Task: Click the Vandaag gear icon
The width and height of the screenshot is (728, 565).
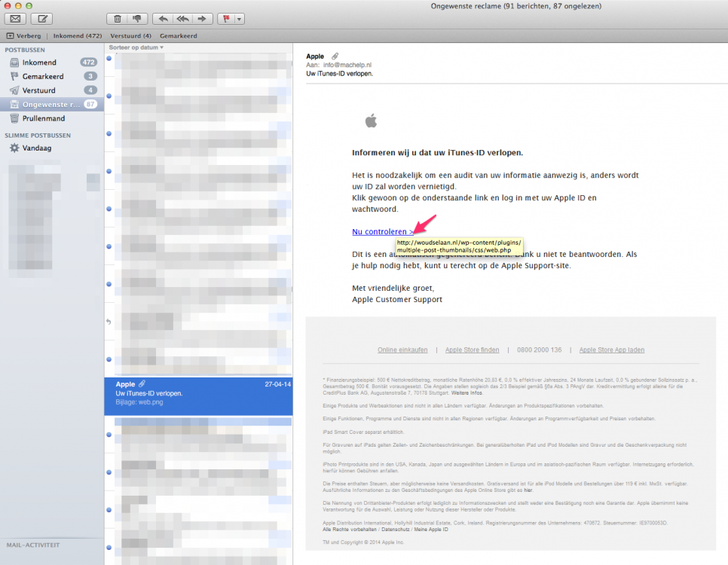Action: (x=14, y=148)
